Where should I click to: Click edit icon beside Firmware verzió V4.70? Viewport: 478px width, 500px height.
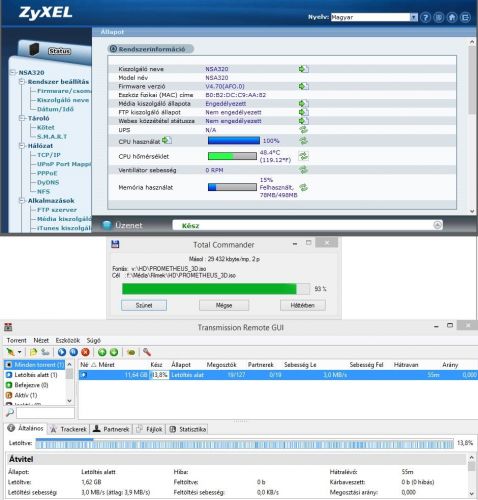[303, 86]
